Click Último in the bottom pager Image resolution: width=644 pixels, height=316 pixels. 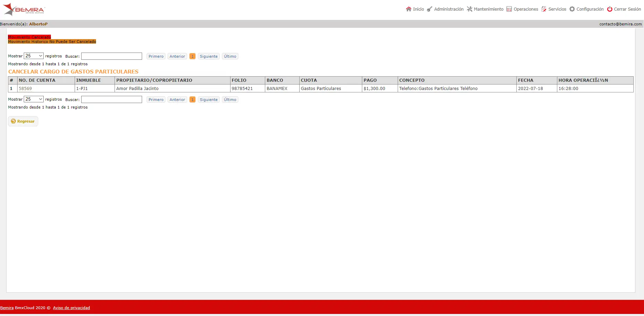(230, 100)
